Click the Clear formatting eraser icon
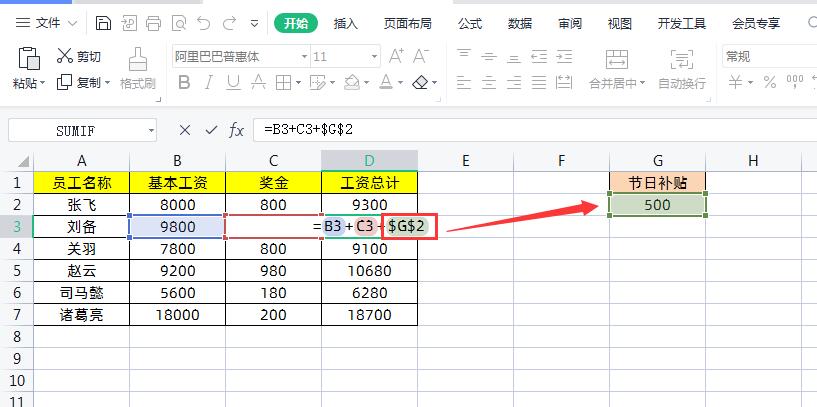The width and height of the screenshot is (817, 407). 420,82
